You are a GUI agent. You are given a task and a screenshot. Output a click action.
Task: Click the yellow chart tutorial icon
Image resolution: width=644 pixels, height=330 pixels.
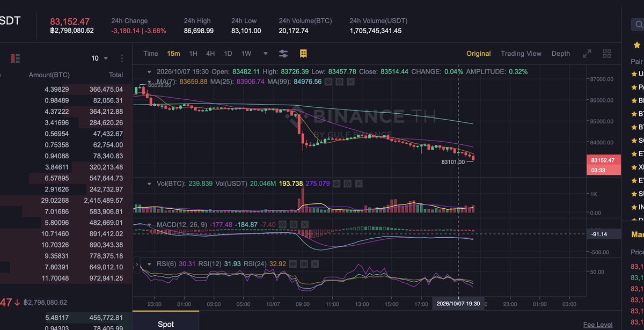303,54
